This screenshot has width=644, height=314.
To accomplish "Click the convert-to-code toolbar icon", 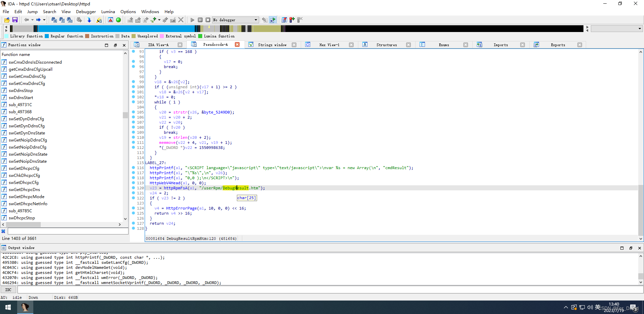I will pyautogui.click(x=130, y=20).
